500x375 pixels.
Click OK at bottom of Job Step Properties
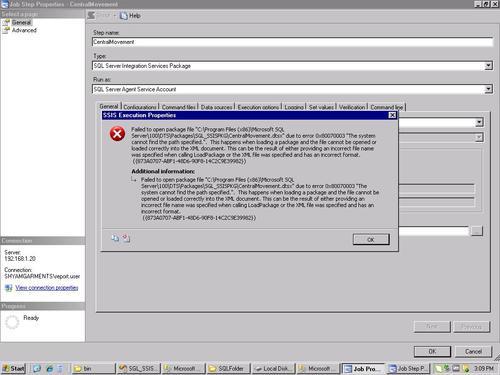coord(432,351)
